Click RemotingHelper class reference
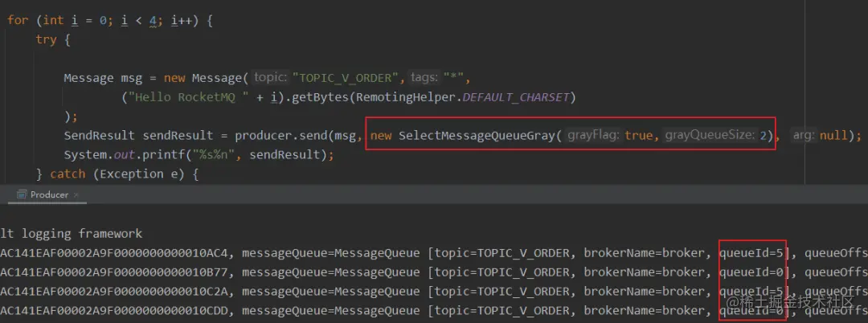 407,98
